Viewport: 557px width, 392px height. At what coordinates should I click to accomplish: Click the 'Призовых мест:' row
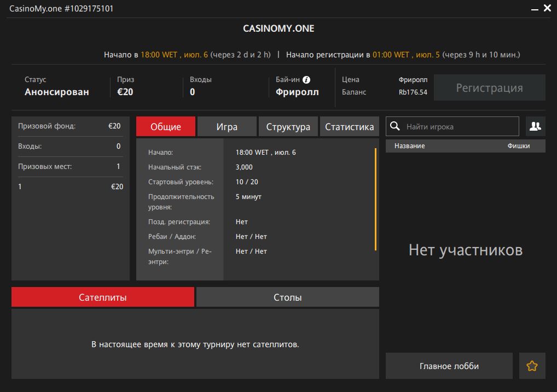(x=69, y=166)
